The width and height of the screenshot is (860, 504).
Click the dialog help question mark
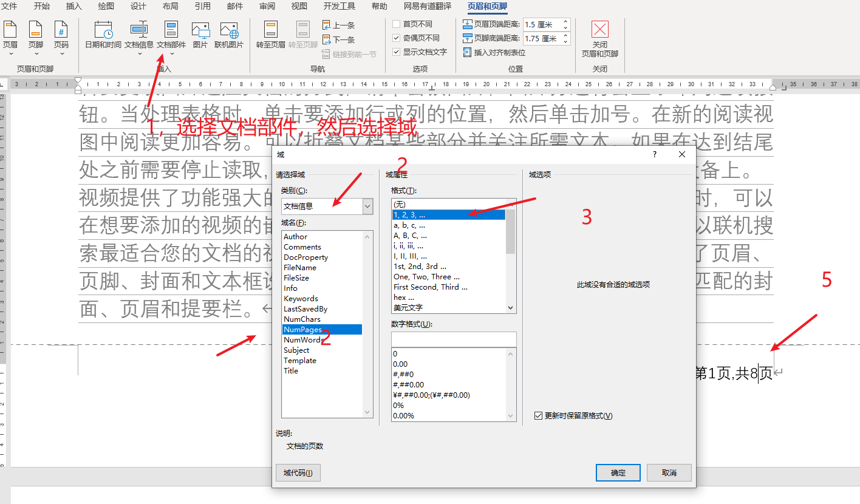pos(655,155)
